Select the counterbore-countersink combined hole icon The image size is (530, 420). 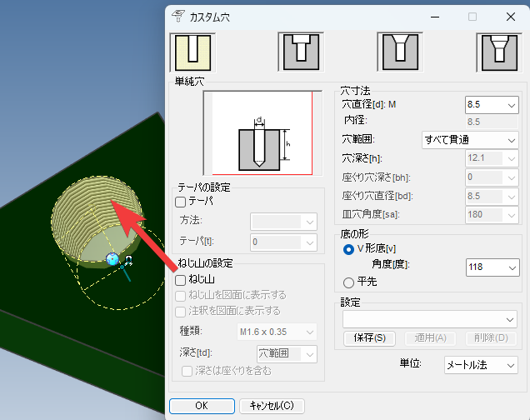(x=499, y=52)
